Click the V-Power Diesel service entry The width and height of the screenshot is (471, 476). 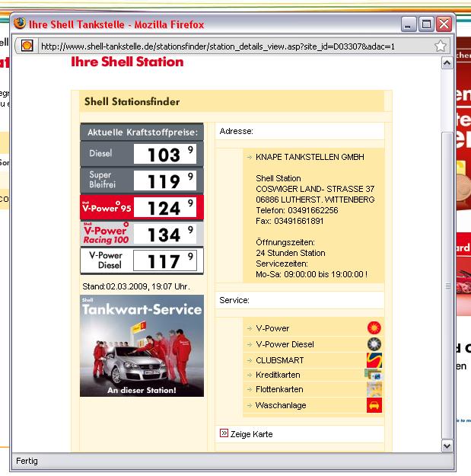[285, 344]
